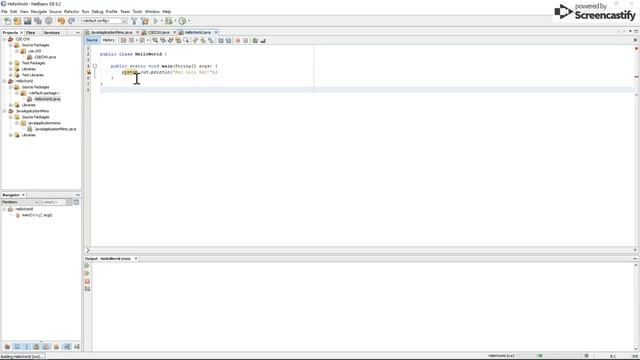Toggle Rectangular Selection in editor toolbar
The height and width of the screenshot is (360, 640).
click(x=186, y=40)
